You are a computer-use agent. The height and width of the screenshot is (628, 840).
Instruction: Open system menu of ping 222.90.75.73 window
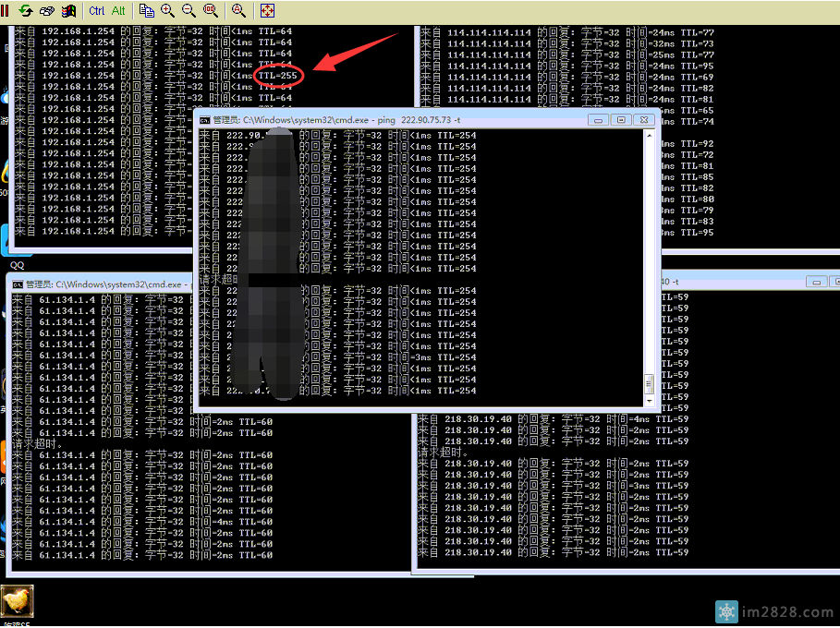(x=204, y=119)
